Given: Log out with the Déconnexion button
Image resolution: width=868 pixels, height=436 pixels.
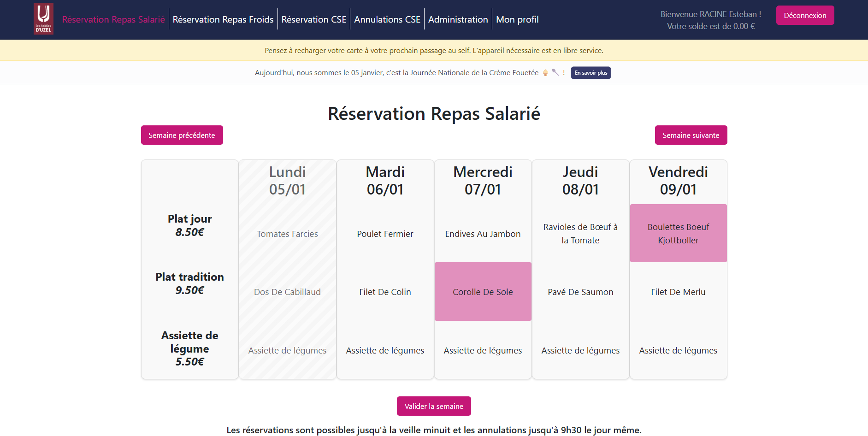Looking at the screenshot, I should point(804,15).
